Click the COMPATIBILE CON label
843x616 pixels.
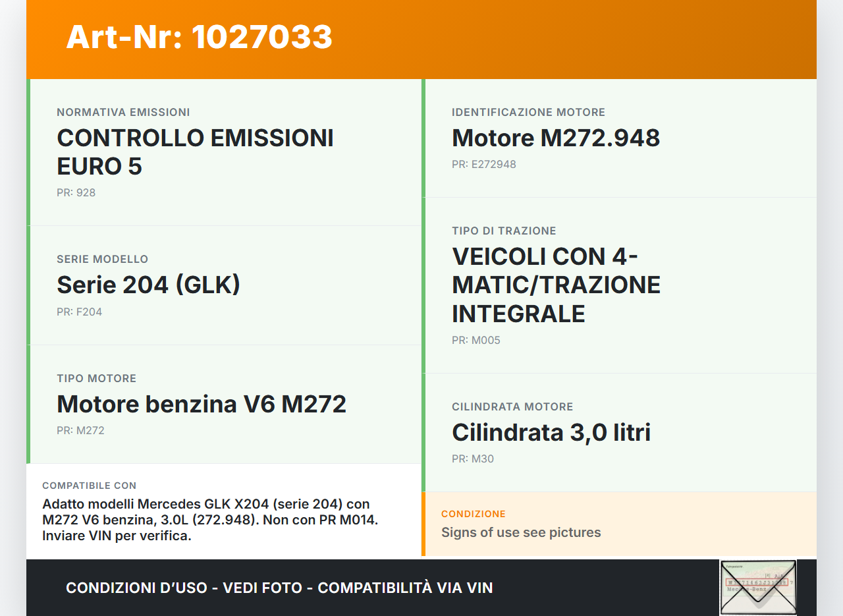[89, 486]
